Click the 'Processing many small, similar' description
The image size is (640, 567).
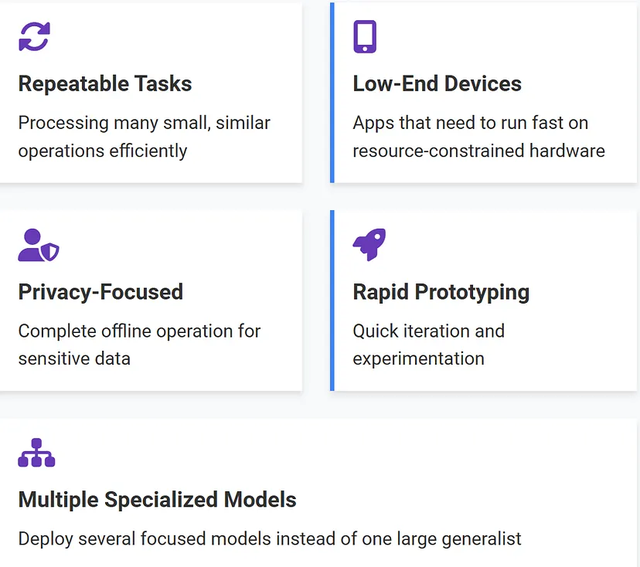tap(144, 123)
